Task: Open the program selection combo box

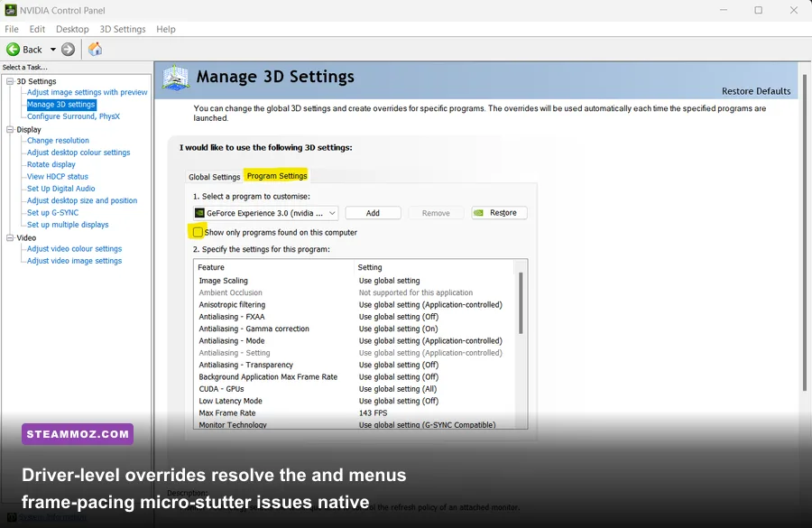Action: click(x=265, y=213)
